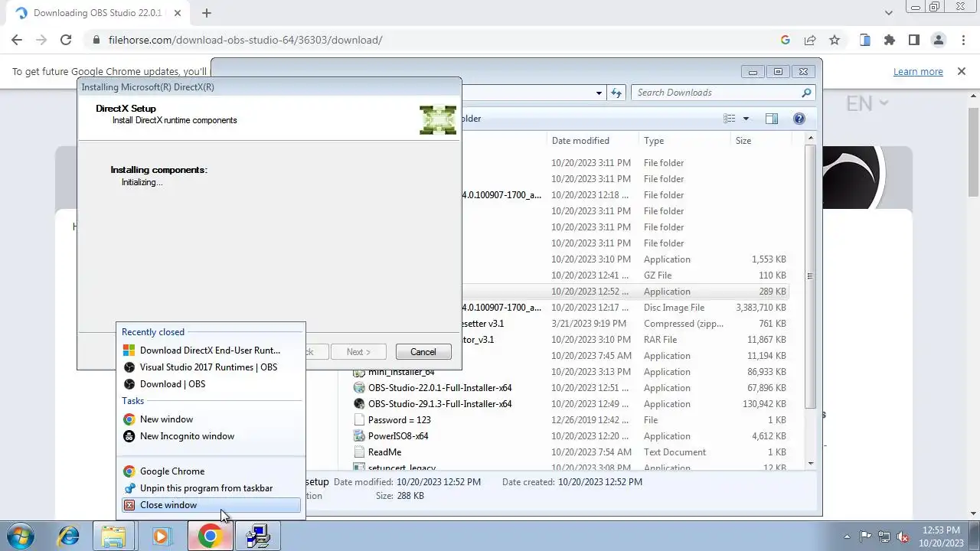Sort by Size column header
Screen dimensions: 980x551
pos(759,141)
